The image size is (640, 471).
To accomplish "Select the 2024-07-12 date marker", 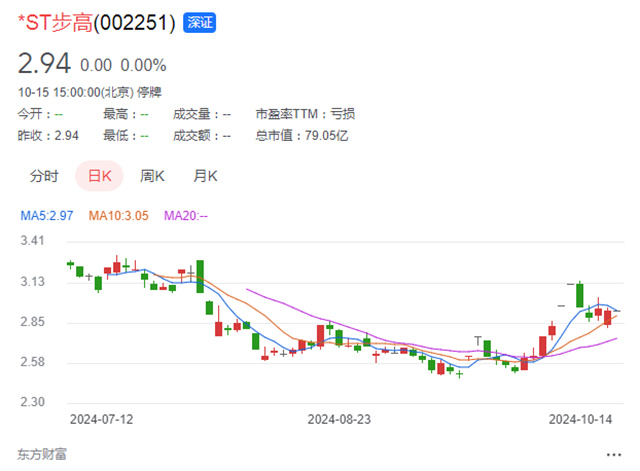I will (100, 417).
